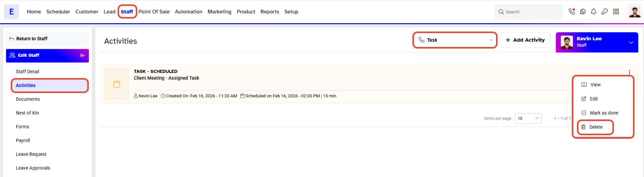Image resolution: width=644 pixels, height=177 pixels.
Task: Click the calendar icon on task card
Action: tap(117, 84)
